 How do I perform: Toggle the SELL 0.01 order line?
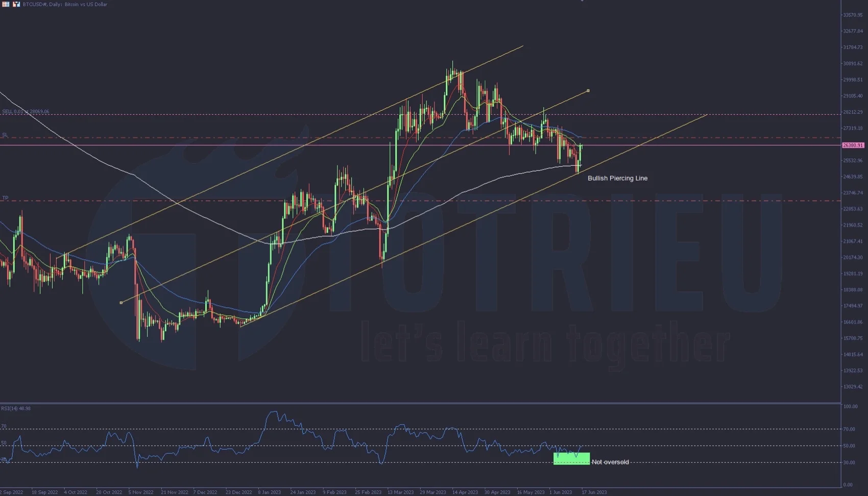coord(25,111)
